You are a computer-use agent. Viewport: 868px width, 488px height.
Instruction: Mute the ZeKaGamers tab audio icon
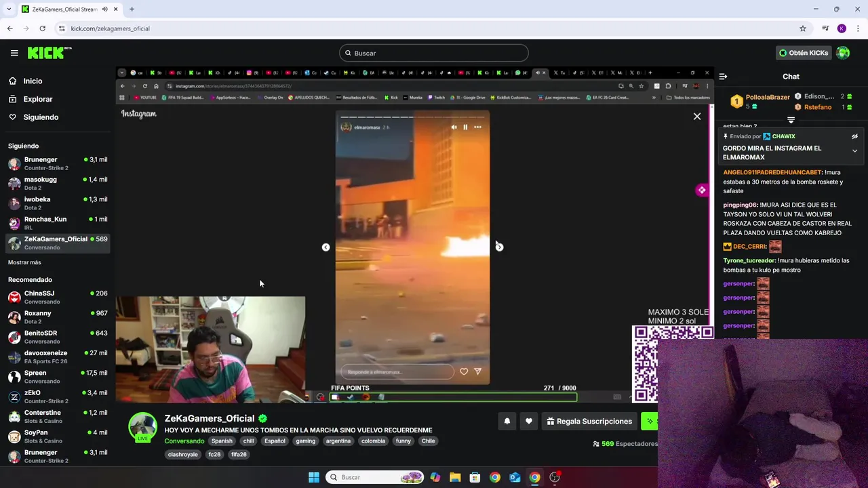pyautogui.click(x=105, y=9)
